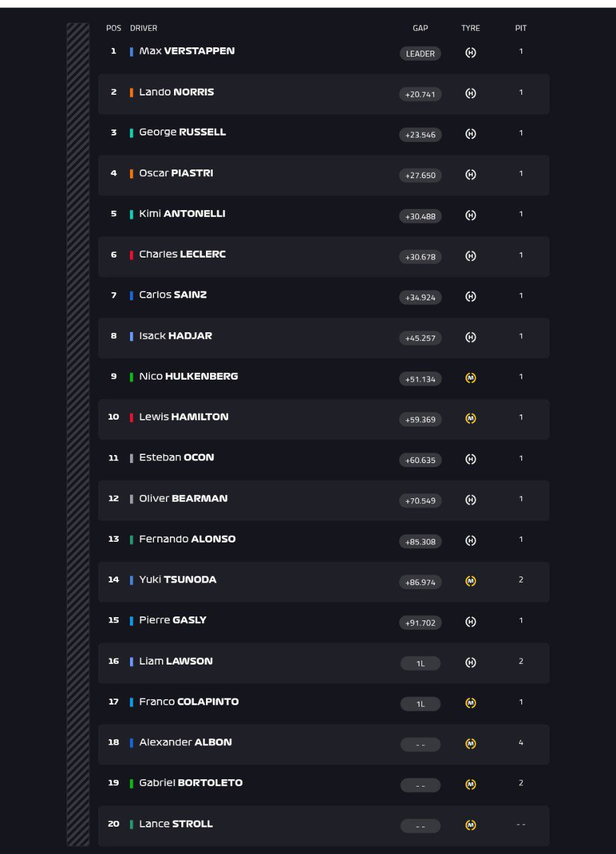Viewport: 616px width, 854px height.
Task: Click Yuki Tsunoda's medium tyre icon
Action: (x=471, y=581)
